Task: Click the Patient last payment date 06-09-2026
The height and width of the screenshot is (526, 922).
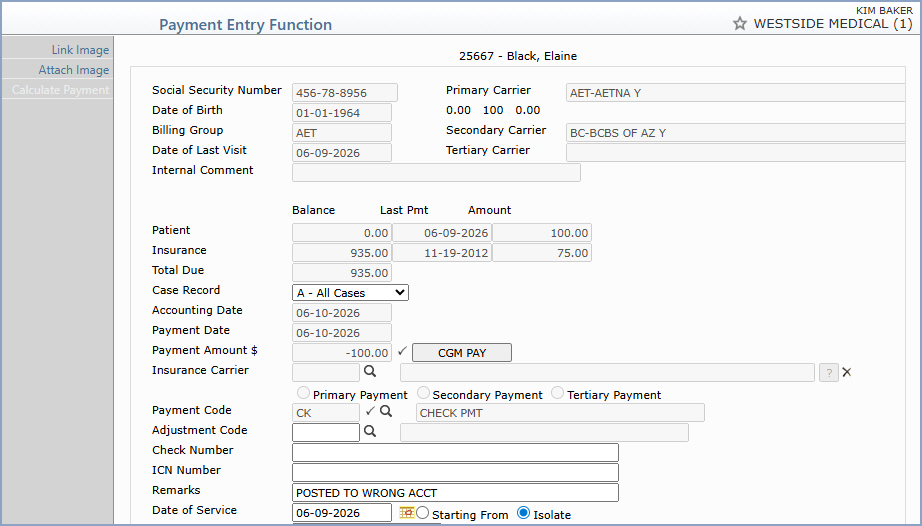Action: (x=442, y=233)
